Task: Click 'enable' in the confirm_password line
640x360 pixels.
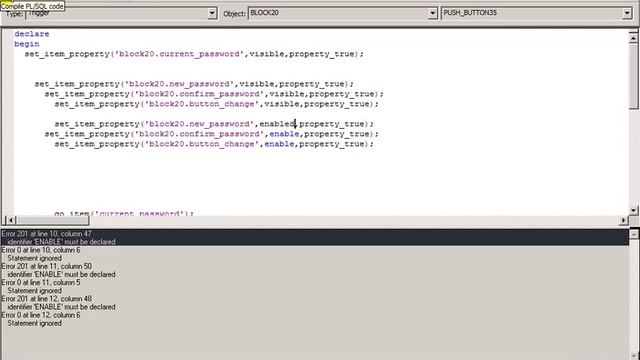Action: 284,134
